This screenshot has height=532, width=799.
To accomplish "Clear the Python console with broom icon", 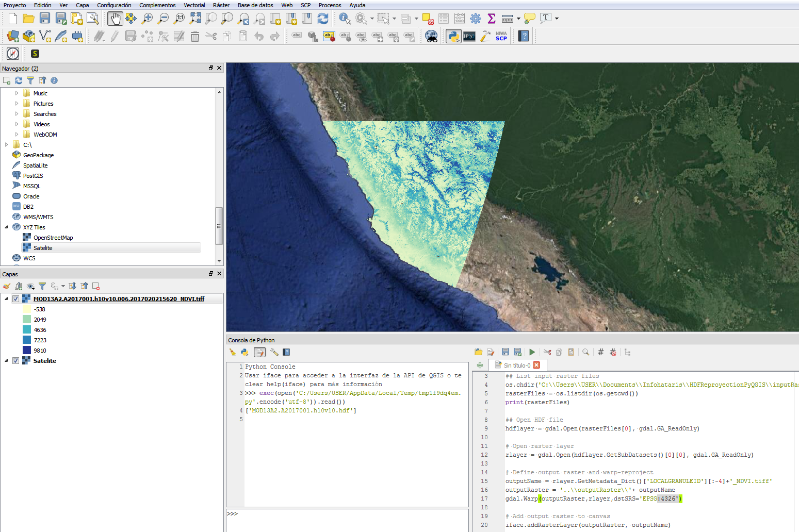I will click(233, 352).
